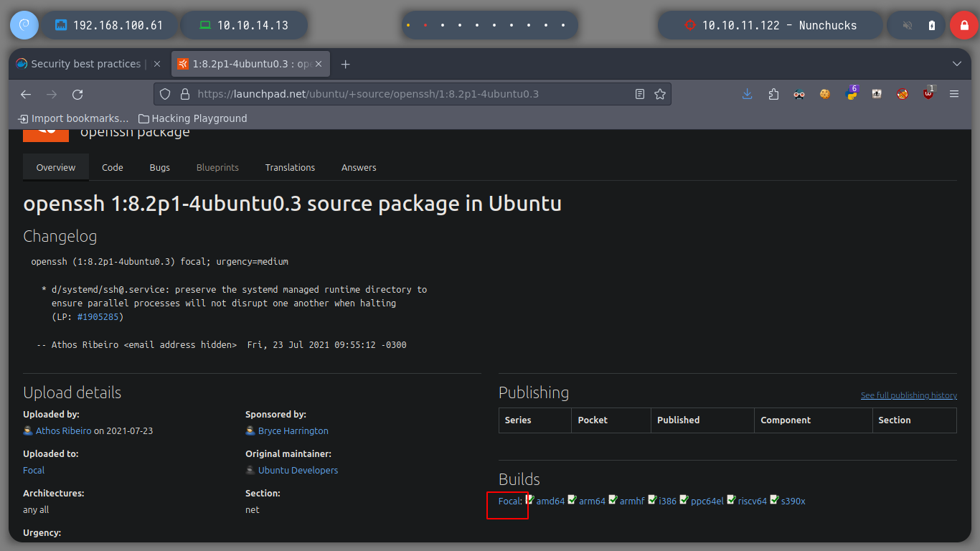
Task: Close the Security best practices tab
Action: (x=157, y=64)
